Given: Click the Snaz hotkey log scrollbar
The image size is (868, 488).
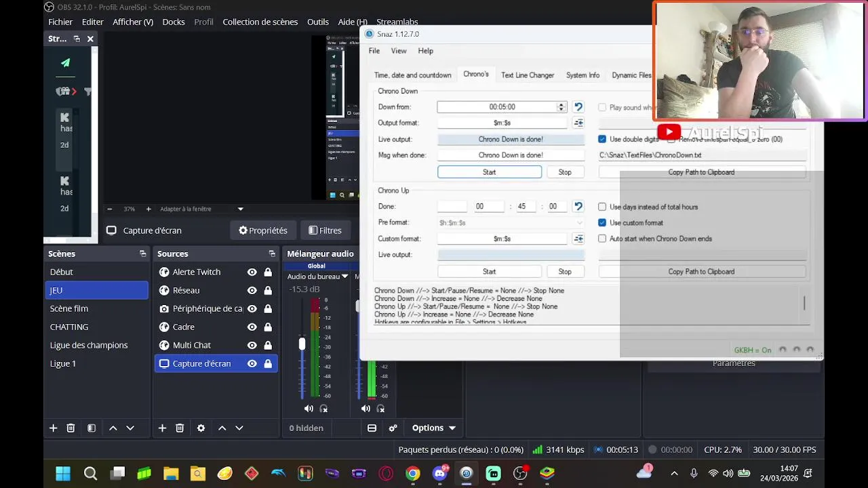Looking at the screenshot, I should pyautogui.click(x=804, y=303).
